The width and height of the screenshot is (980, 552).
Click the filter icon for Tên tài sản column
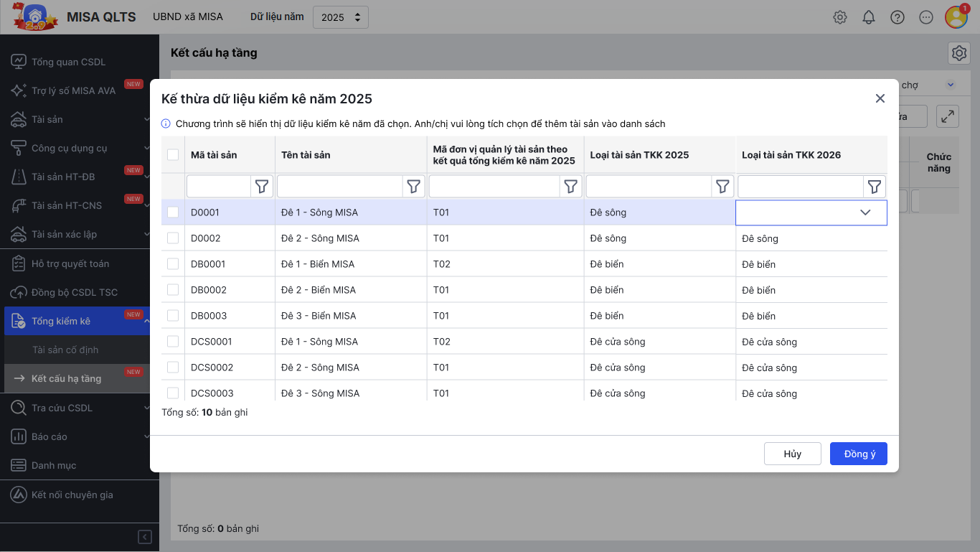pos(414,187)
